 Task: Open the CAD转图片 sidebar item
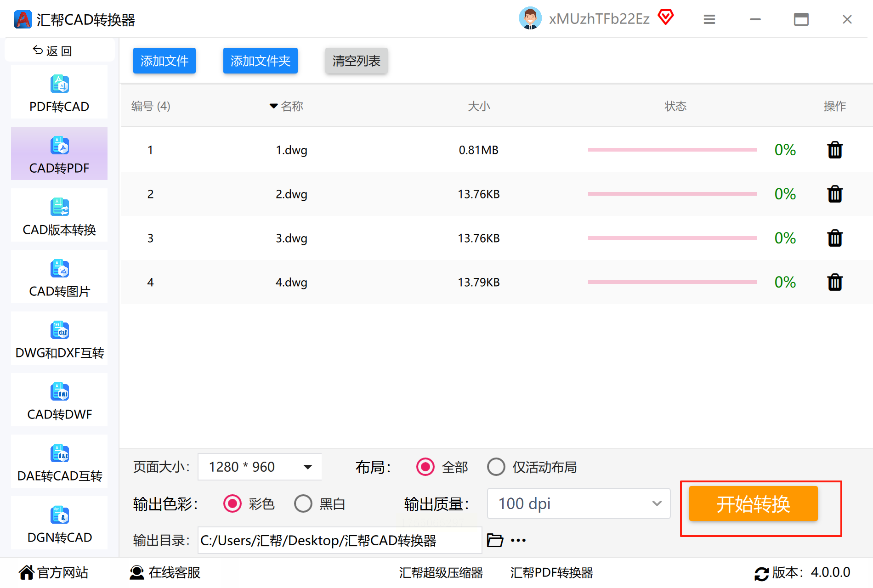click(x=59, y=277)
